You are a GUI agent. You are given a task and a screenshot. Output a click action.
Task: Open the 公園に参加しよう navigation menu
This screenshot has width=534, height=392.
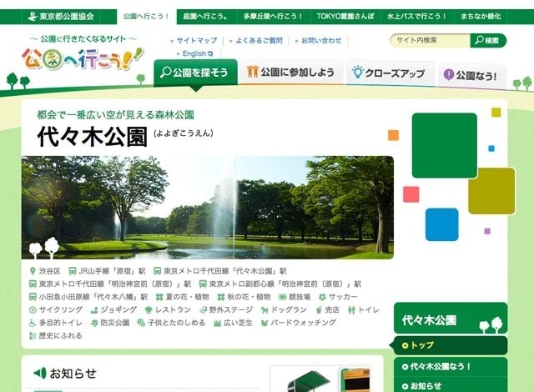click(291, 72)
